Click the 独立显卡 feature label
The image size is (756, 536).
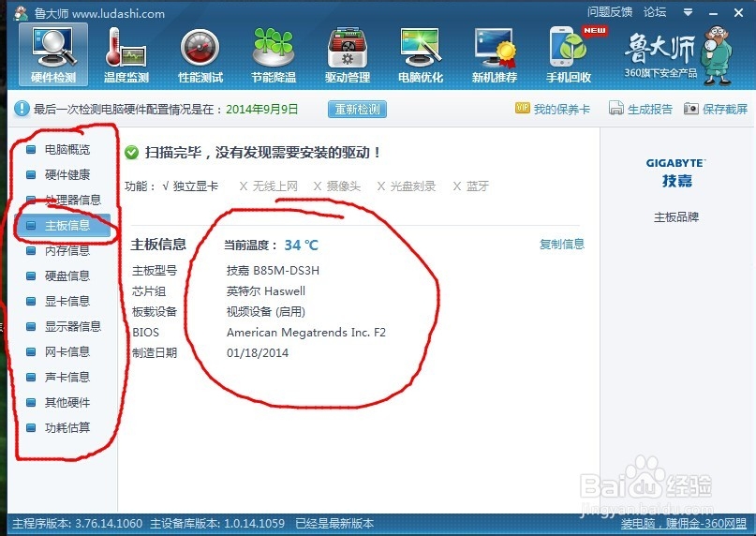coord(195,186)
